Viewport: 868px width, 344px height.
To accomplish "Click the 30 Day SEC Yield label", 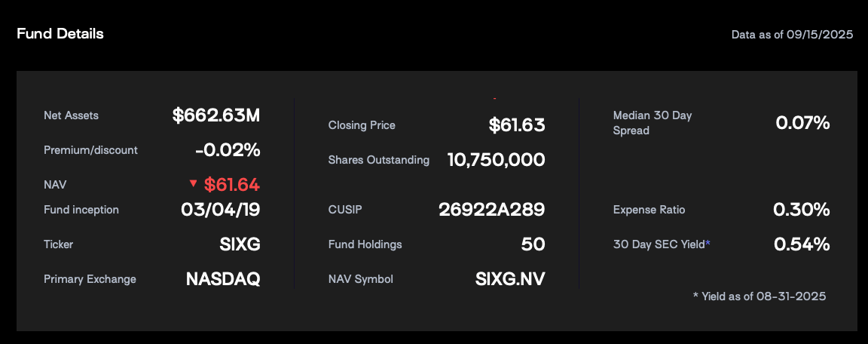I will 659,244.
